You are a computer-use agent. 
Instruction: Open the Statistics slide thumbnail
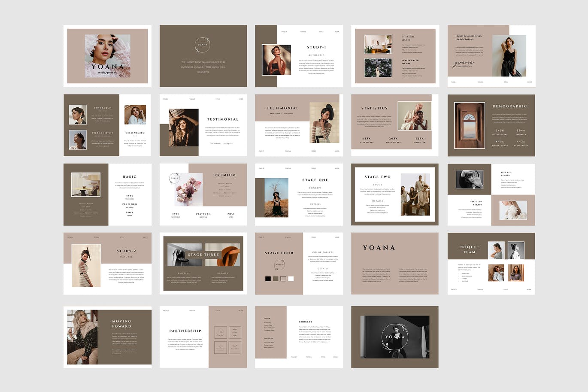point(394,125)
